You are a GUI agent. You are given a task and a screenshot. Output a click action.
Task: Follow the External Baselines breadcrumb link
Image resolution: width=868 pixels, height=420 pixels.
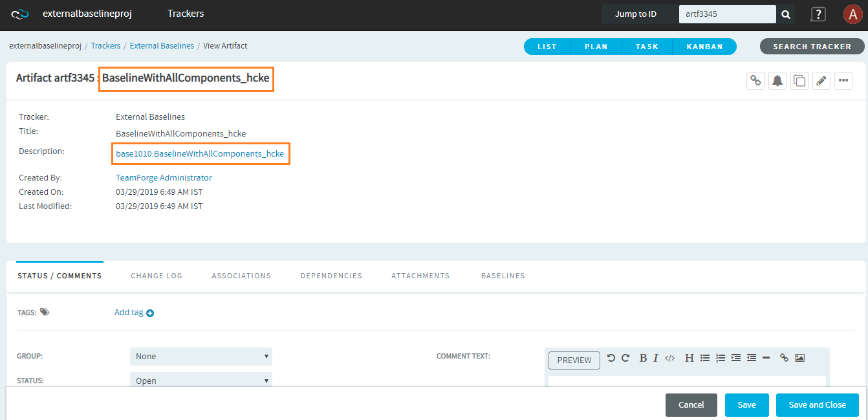162,46
